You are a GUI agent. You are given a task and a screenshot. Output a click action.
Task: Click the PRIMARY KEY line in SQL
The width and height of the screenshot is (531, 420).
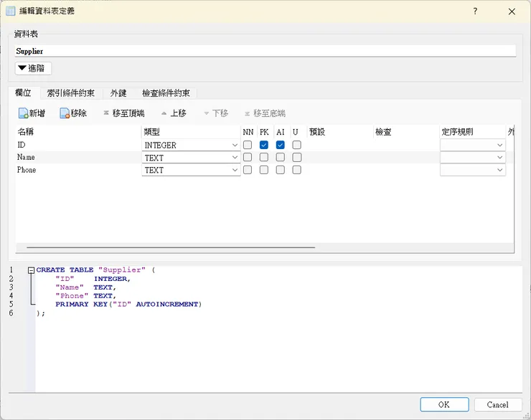128,305
